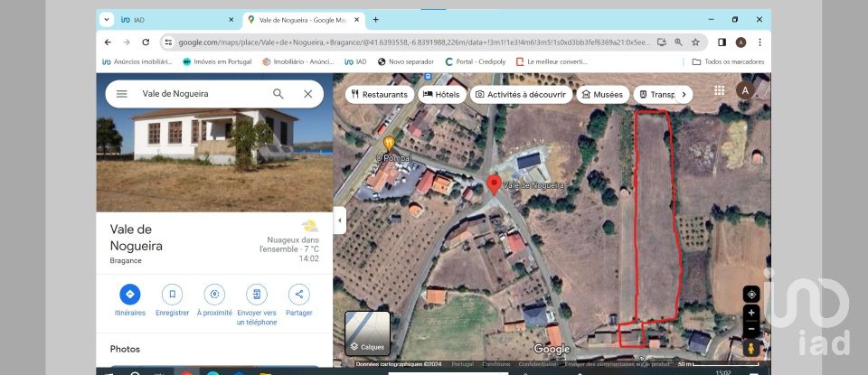Open Google apps grid icon
This screenshot has width=868, height=375.
[720, 90]
